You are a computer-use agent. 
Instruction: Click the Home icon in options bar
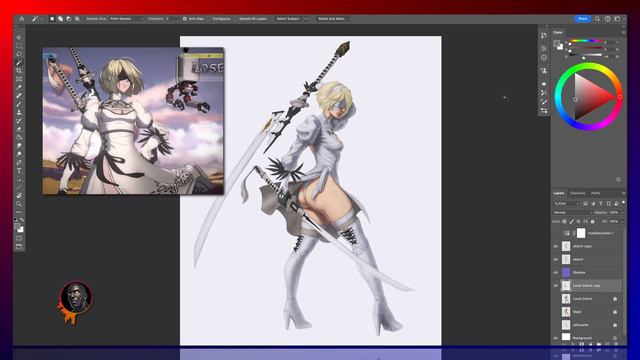(22, 19)
